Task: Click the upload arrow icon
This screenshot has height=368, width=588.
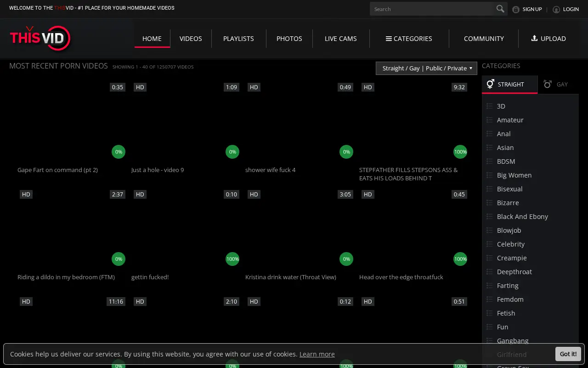Action: tap(534, 38)
